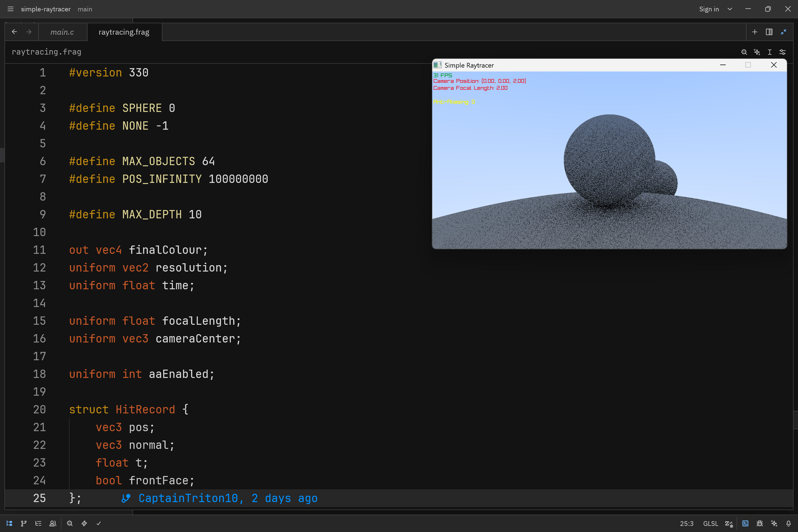Viewport: 798px width, 532px height.
Task: Open the agent panel sparkle in status bar
Action: [x=774, y=523]
